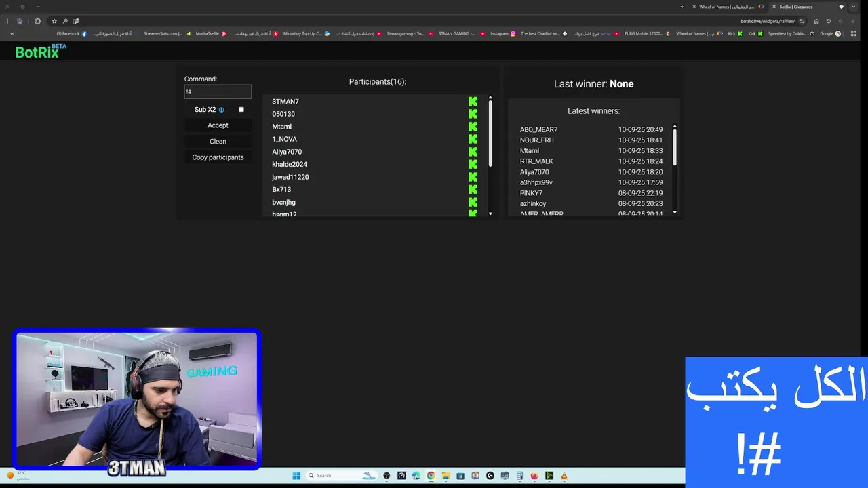Open the Google bookmark
Image resolution: width=868 pixels, height=488 pixels.
pos(830,33)
